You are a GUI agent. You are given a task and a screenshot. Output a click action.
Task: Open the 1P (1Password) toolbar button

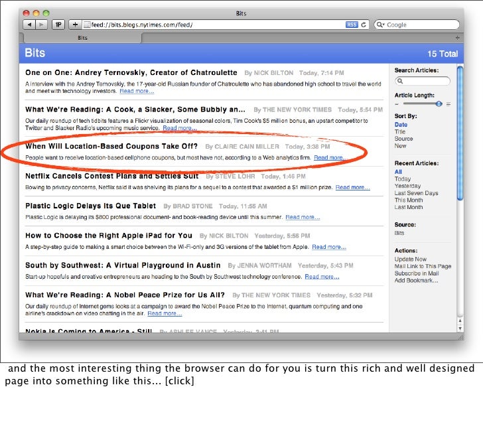coord(58,25)
